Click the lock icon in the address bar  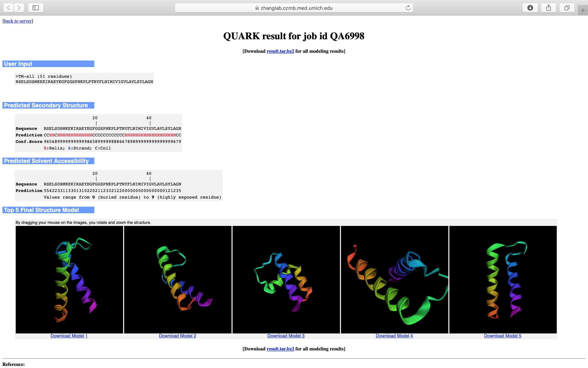pyautogui.click(x=257, y=8)
